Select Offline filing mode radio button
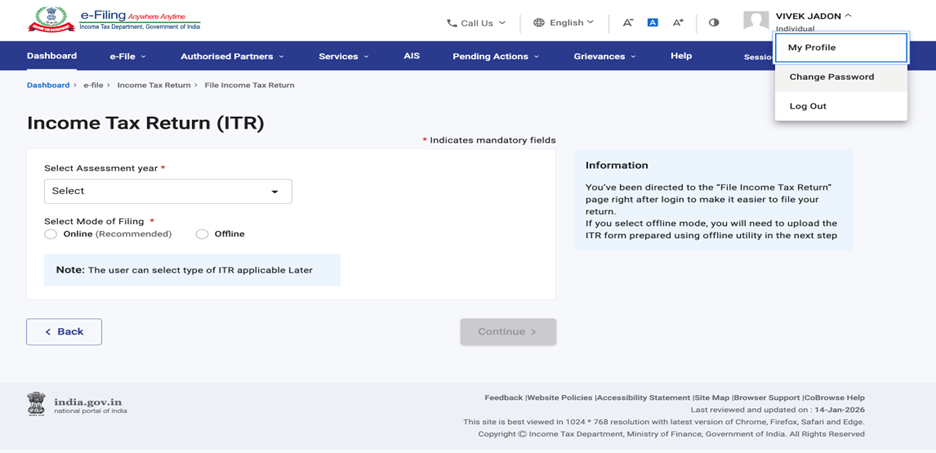 202,234
